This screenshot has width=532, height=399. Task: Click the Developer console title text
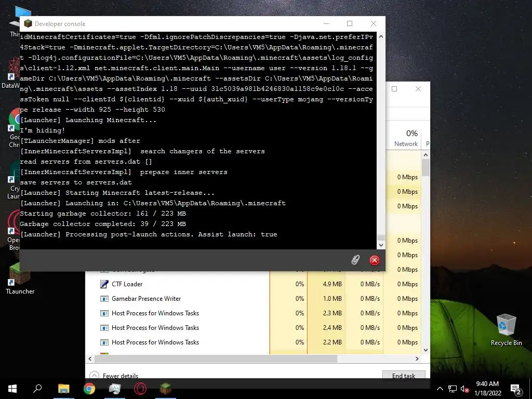[60, 24]
